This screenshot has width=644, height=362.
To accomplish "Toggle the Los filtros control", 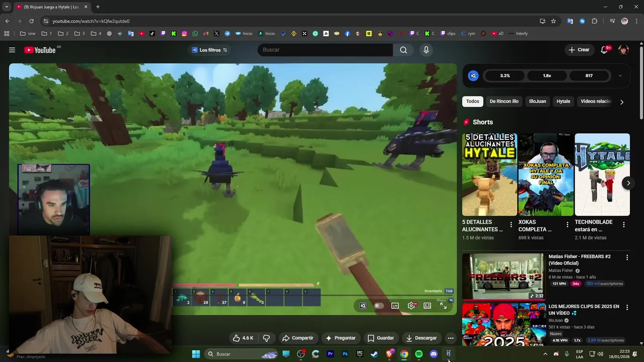I will pyautogui.click(x=210, y=50).
